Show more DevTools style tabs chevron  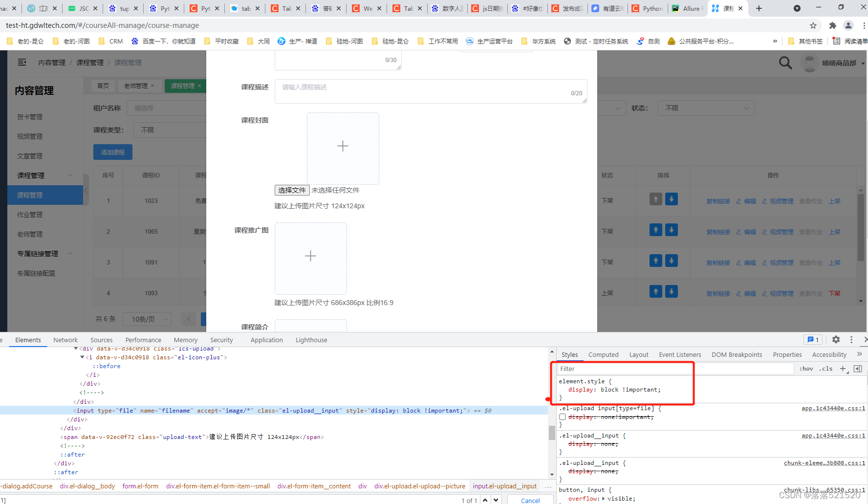860,354
